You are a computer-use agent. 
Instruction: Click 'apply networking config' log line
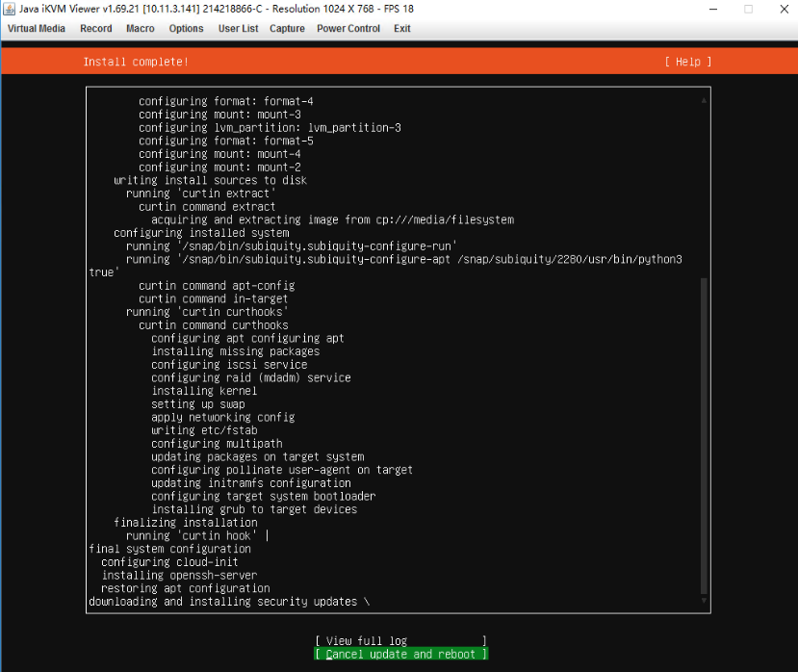coord(223,417)
